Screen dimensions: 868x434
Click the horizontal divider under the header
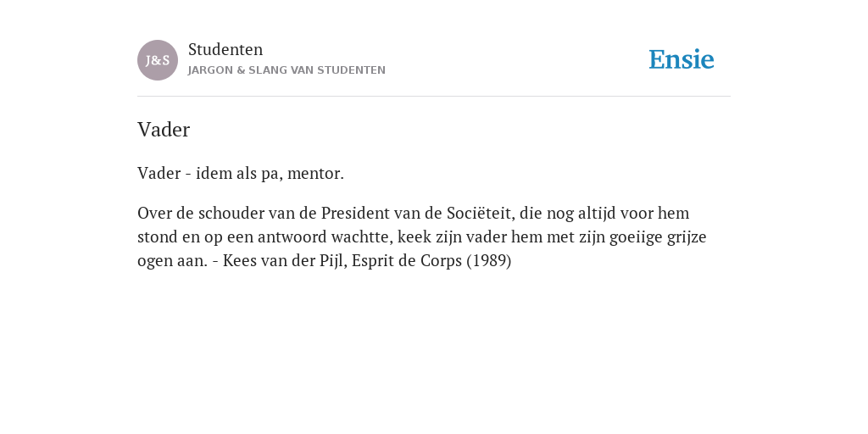pos(434,97)
